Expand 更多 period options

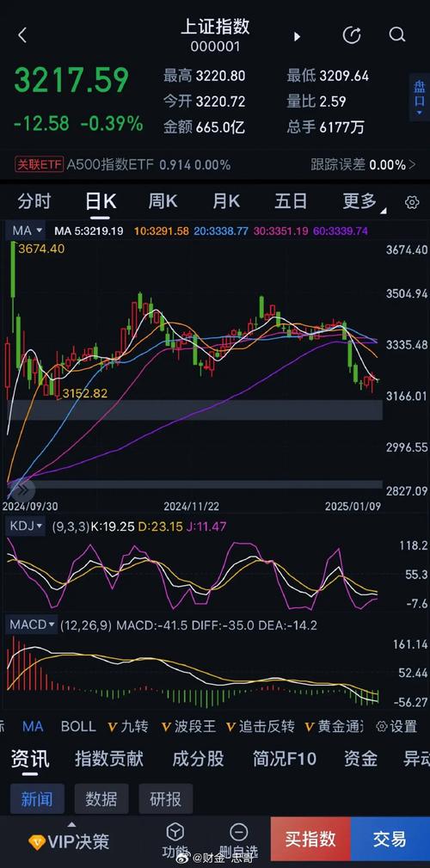point(364,201)
